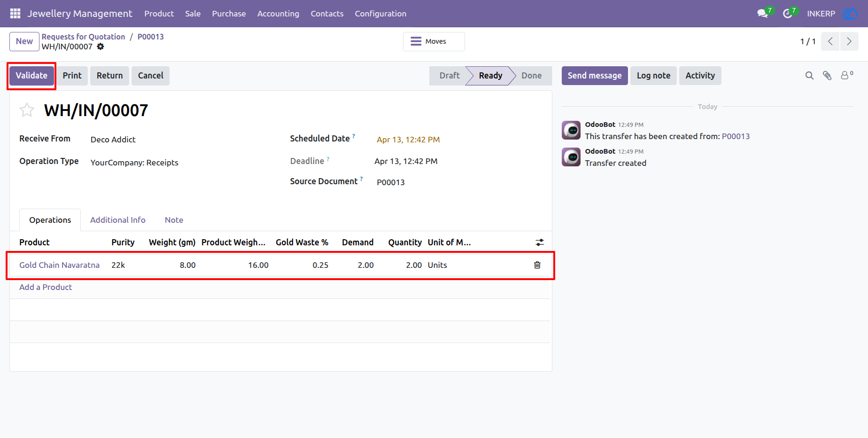Open the Configuration menu
This screenshot has width=868, height=438.
[380, 14]
